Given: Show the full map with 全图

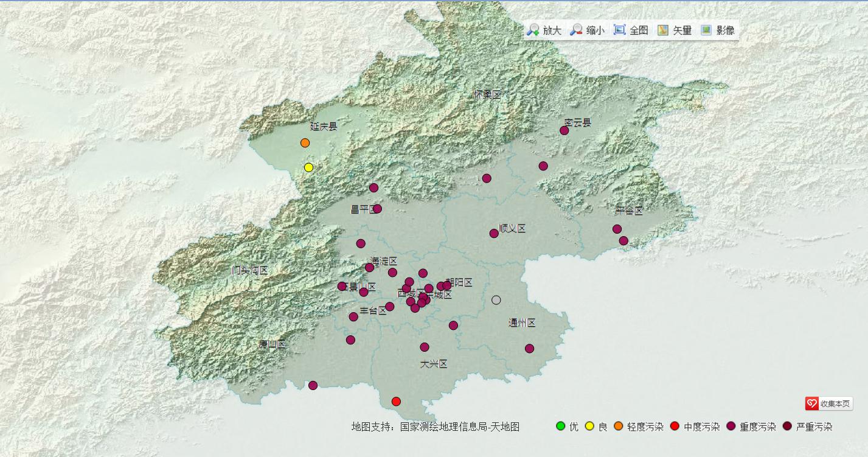Looking at the screenshot, I should (x=619, y=30).
